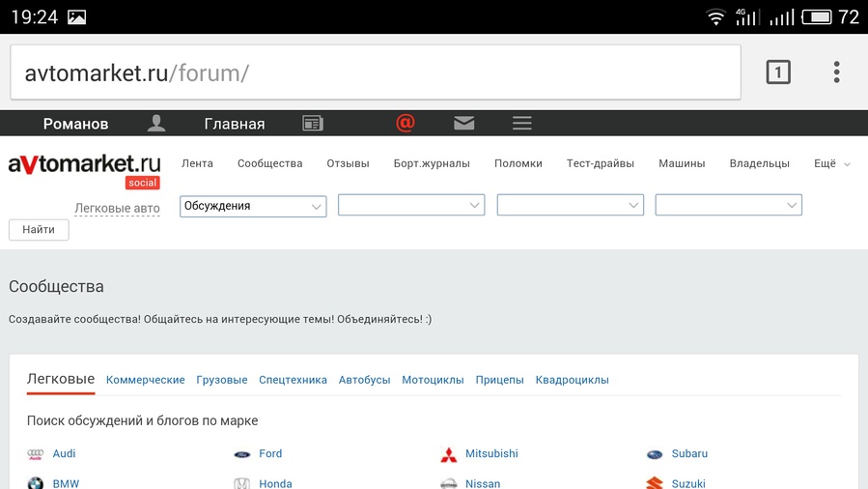868x489 pixels.
Task: Focus the avtomarket.ru/forum/ address bar
Action: point(376,72)
